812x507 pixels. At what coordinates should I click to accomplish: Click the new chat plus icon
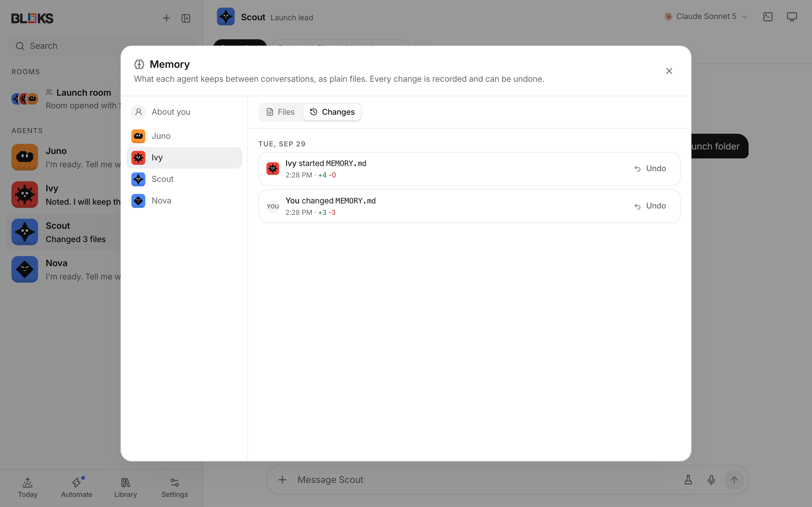click(167, 18)
